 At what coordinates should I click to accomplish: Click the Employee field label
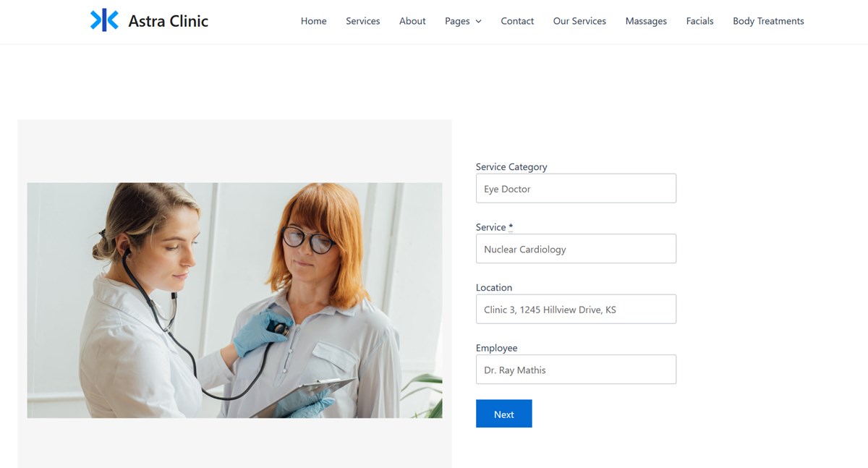pyautogui.click(x=496, y=348)
